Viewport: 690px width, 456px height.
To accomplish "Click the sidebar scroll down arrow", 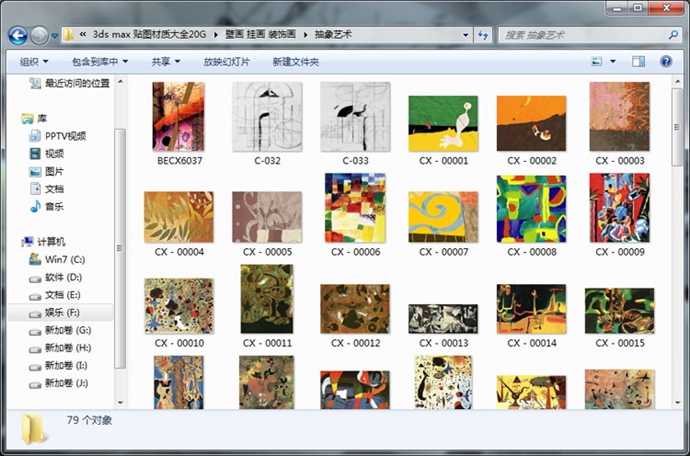I will pyautogui.click(x=120, y=402).
